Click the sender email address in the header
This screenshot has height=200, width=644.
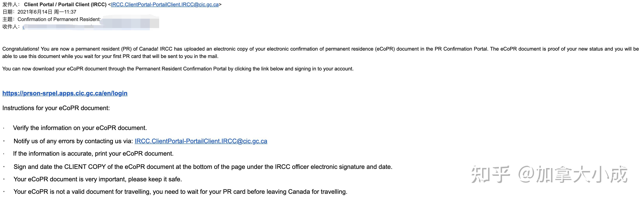tap(164, 4)
